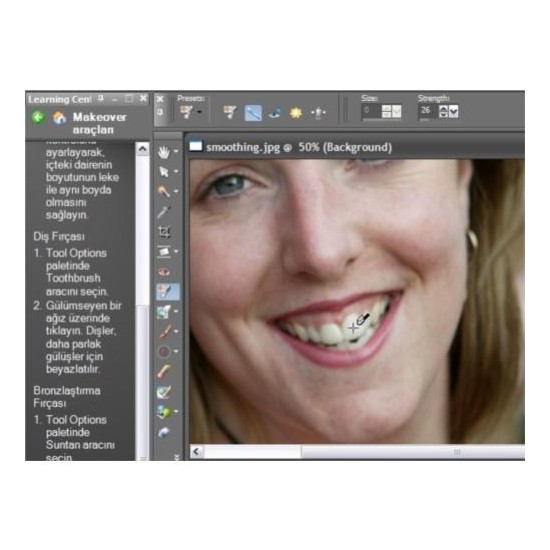This screenshot has width=550, height=550.
Task: Adjust Strength with spinner arrows
Action: coord(443,112)
